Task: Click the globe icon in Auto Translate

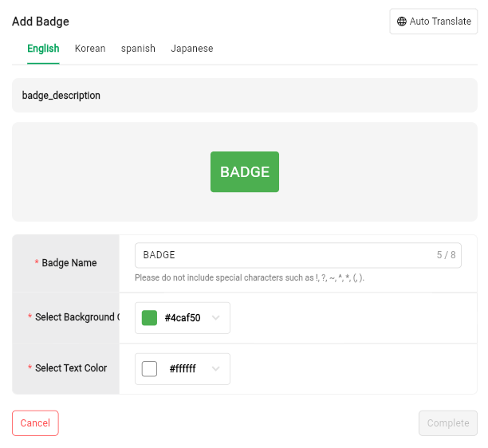Action: tap(401, 22)
